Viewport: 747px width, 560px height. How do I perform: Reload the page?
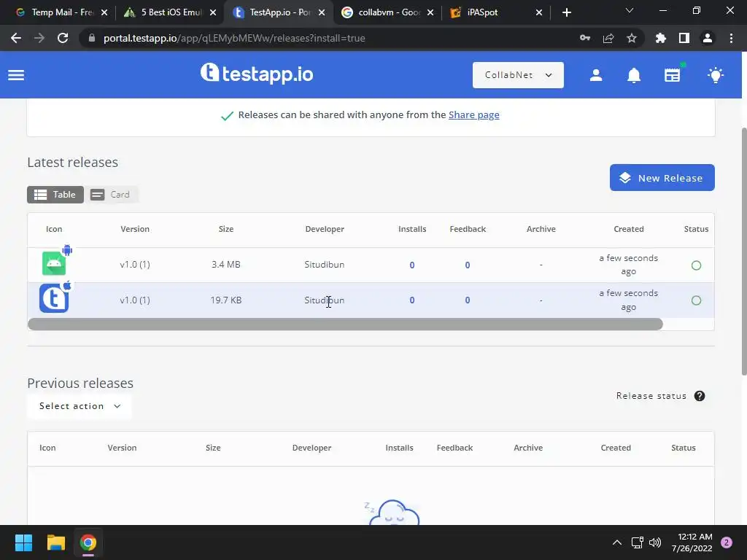pos(63,38)
